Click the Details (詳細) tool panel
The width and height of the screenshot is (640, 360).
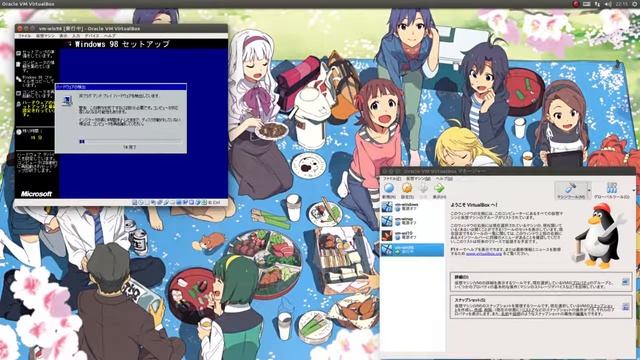[541, 282]
